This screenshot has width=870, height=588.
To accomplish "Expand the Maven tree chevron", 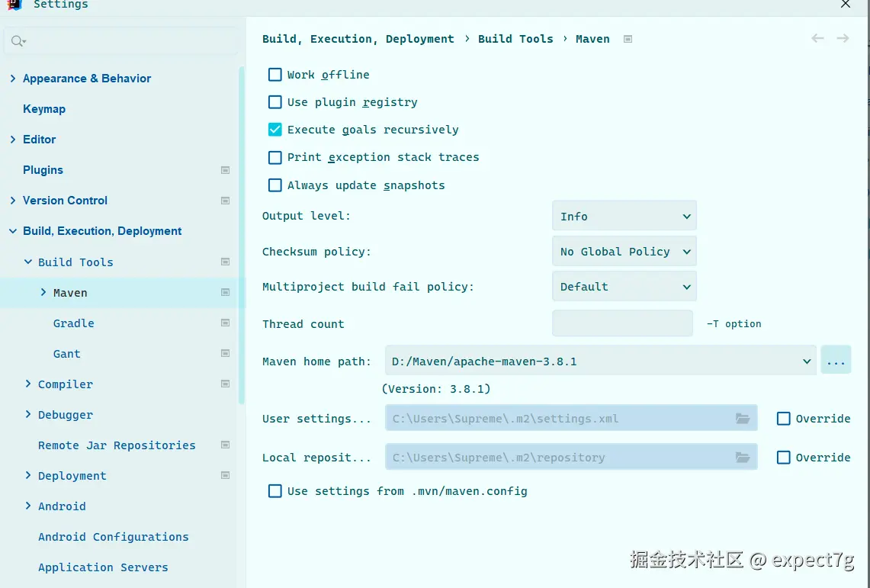I will [x=43, y=292].
